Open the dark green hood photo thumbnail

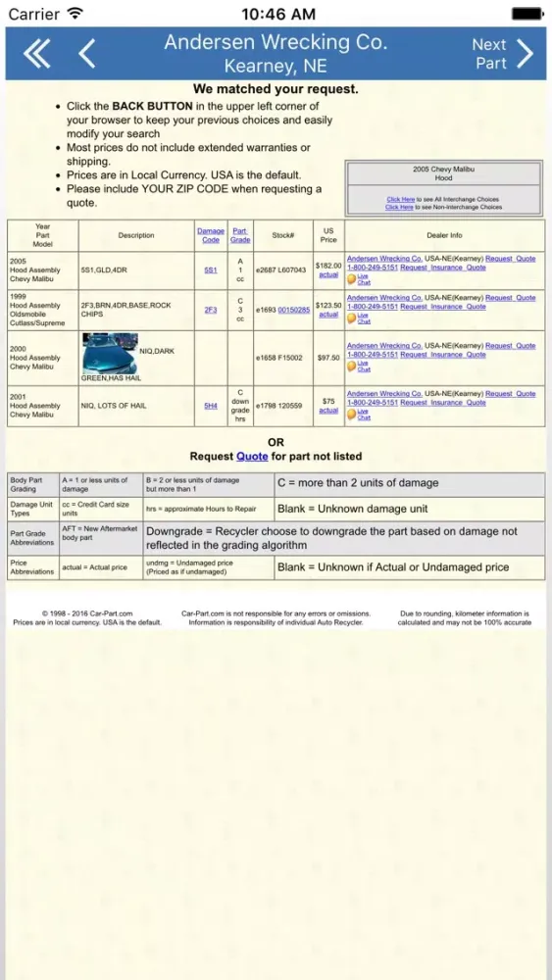point(110,353)
